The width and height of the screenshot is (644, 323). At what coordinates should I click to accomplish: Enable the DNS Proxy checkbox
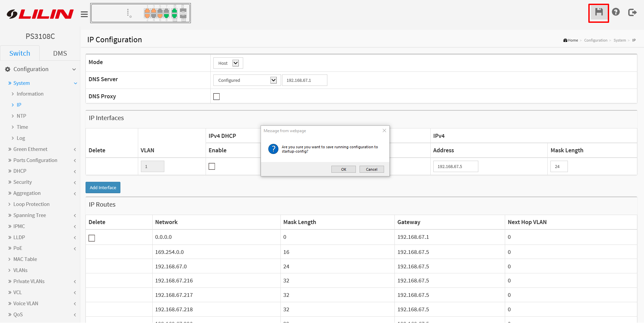[217, 97]
